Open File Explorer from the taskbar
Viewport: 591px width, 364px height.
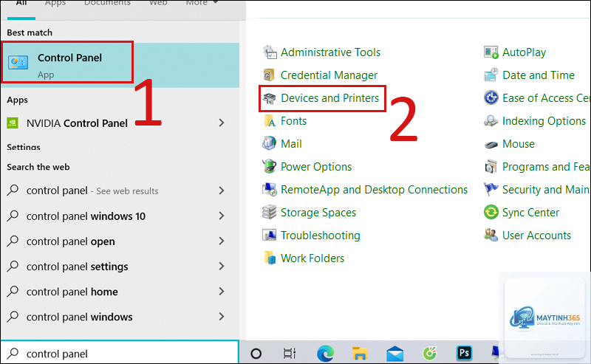pyautogui.click(x=360, y=354)
